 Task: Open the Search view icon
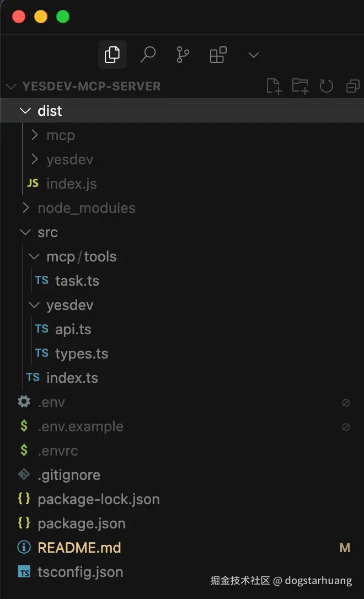(148, 55)
